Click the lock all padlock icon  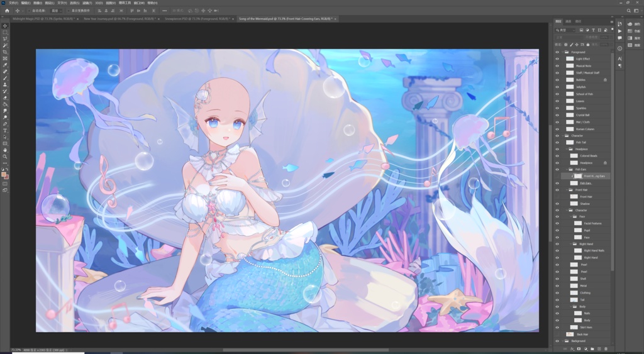[x=588, y=45]
